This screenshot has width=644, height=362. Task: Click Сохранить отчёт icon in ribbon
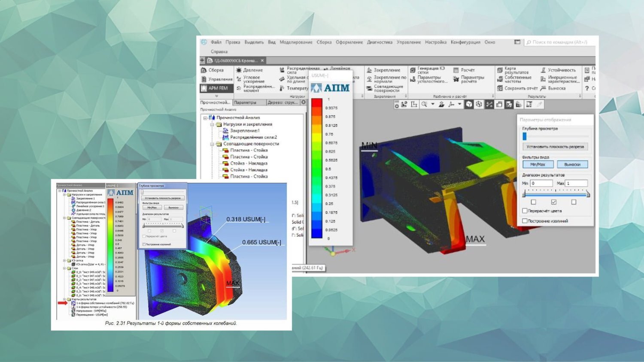[x=500, y=88]
